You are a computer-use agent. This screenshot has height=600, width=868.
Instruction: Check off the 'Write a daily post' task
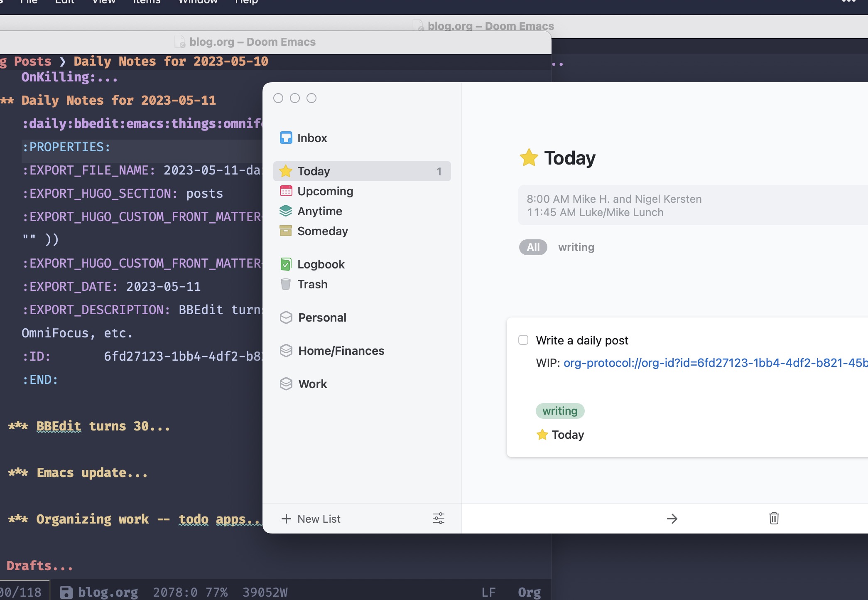click(x=523, y=340)
